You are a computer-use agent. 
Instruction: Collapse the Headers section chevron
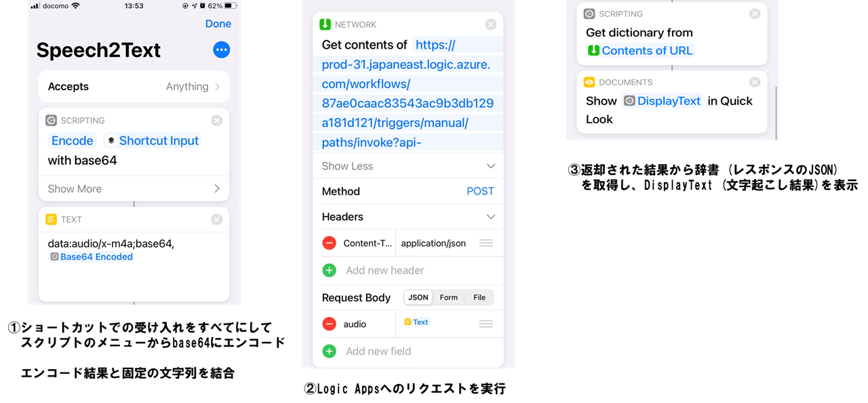point(491,217)
